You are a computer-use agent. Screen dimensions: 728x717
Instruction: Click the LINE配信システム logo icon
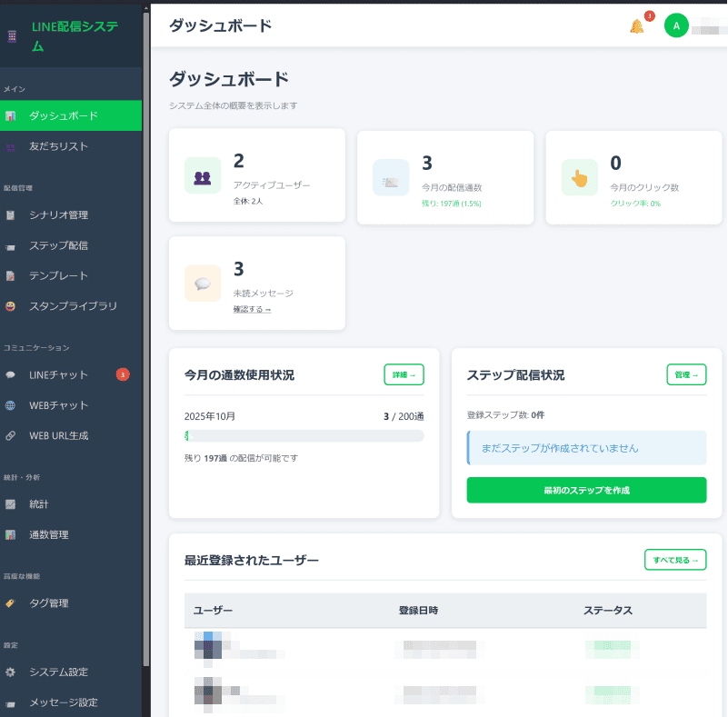tap(12, 37)
